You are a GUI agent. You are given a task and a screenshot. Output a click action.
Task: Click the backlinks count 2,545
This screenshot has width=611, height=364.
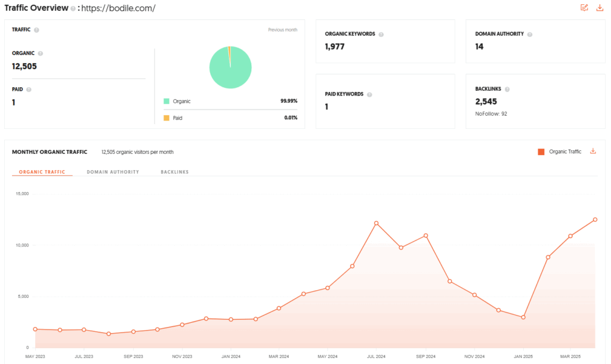pyautogui.click(x=486, y=101)
